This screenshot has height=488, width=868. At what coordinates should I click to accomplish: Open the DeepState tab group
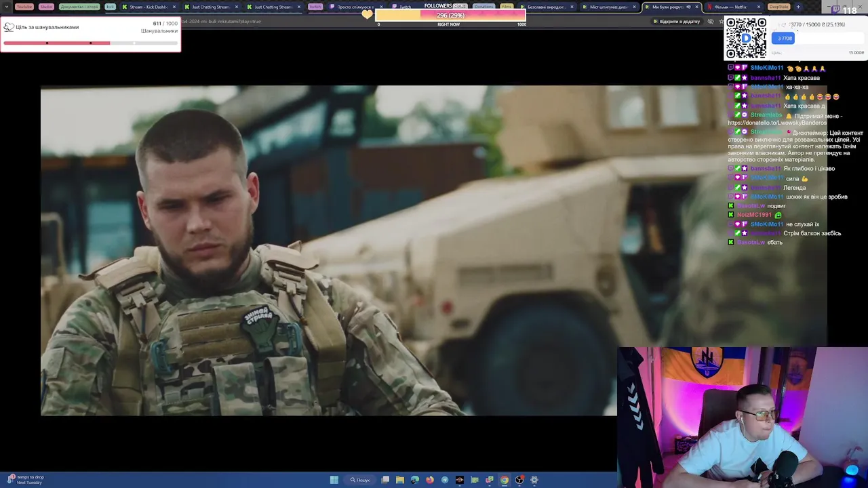point(778,7)
